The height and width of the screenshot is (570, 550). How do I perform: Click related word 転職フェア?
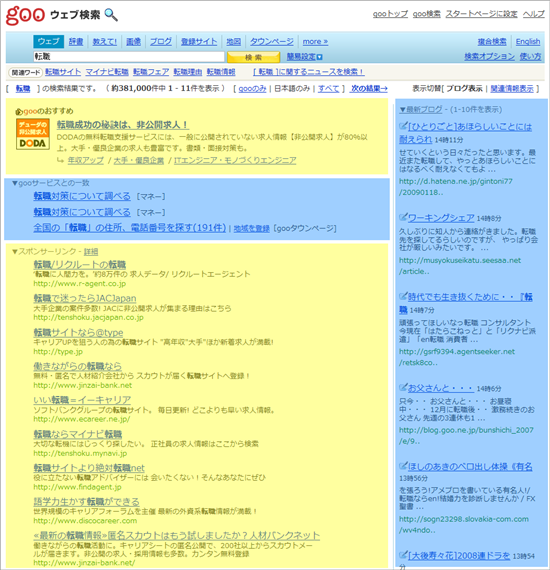point(151,72)
